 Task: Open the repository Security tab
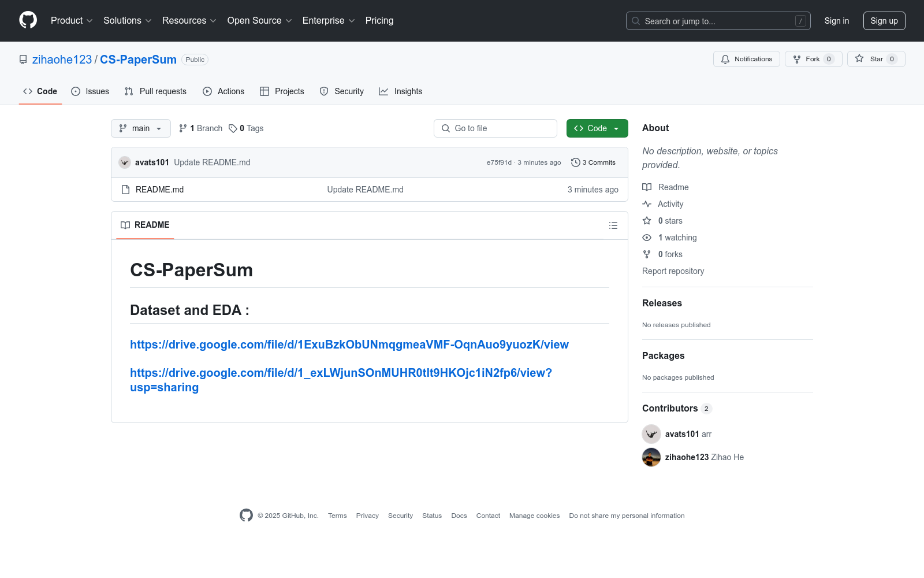pos(341,91)
